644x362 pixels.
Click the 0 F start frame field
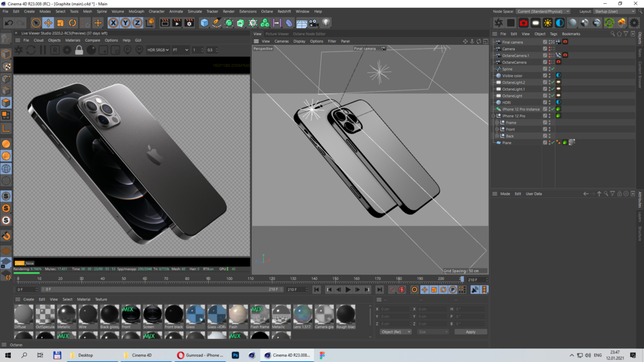pos(27,290)
